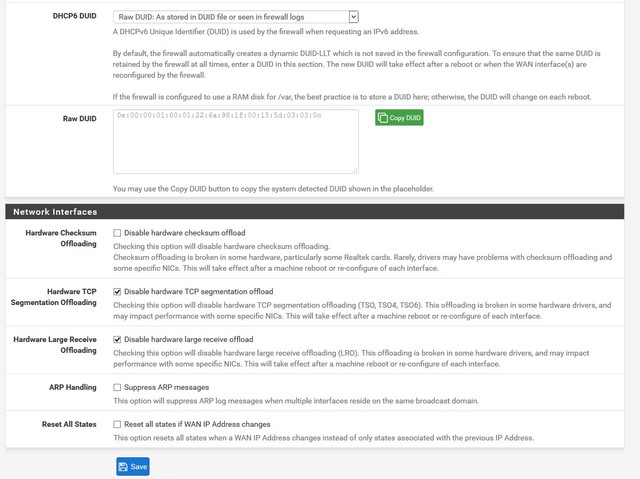Viewport: 640px width, 479px height.
Task: Uncheck Disable hardware large receive offload
Action: 117,339
